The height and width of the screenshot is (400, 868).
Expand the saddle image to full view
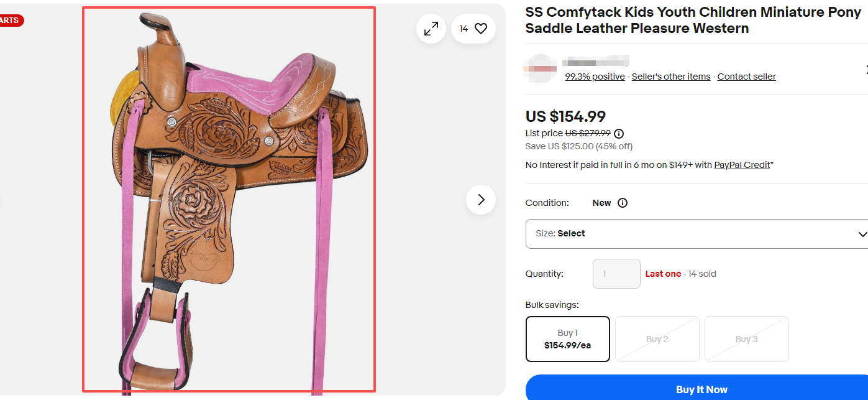pyautogui.click(x=431, y=29)
